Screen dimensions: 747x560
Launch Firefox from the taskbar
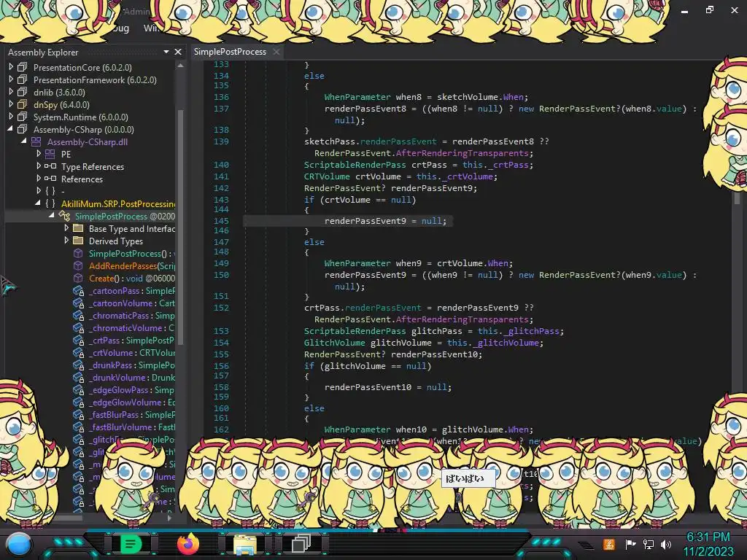point(188,543)
